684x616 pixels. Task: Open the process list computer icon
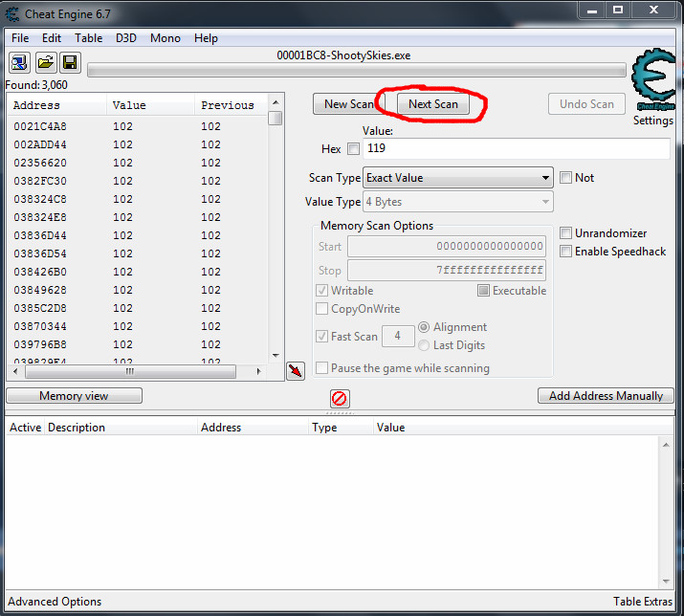(x=19, y=63)
